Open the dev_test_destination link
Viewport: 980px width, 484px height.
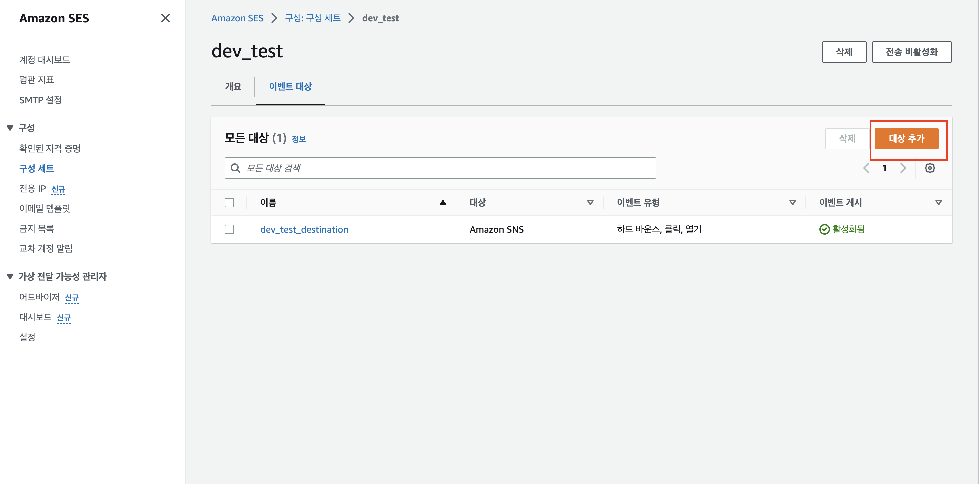[304, 229]
